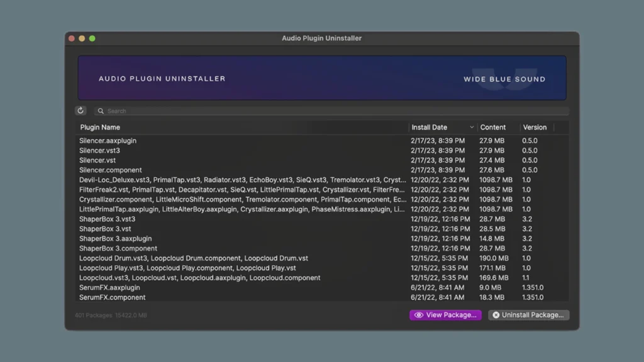Pick the SerumFX.aaxplugin row
This screenshot has width=644, height=362.
pyautogui.click(x=109, y=288)
